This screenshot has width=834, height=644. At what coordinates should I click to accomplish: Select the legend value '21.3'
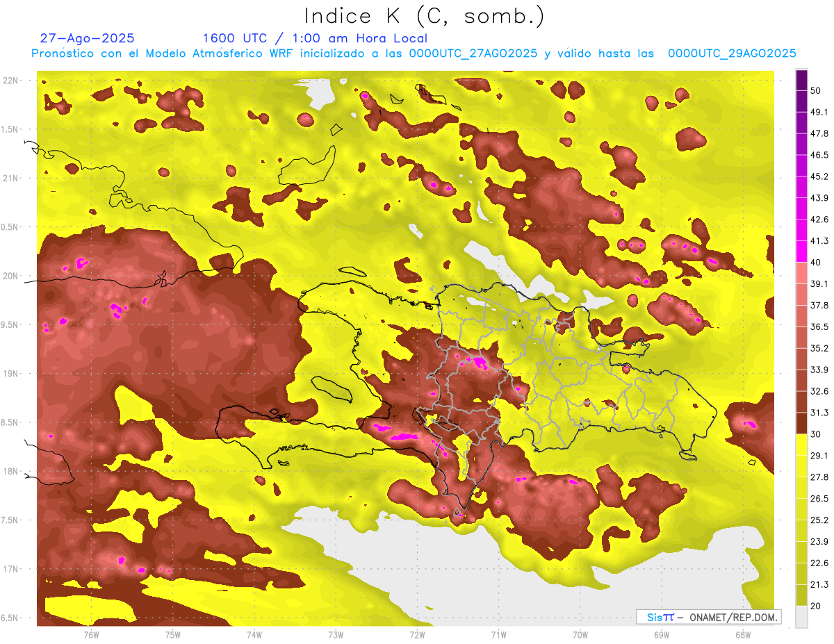coord(819,584)
